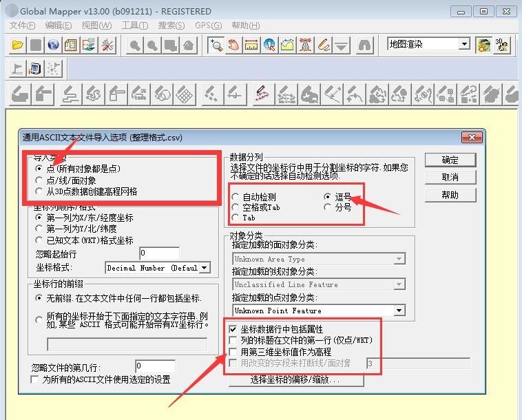Select the Digitizer pencil tool

[323, 45]
